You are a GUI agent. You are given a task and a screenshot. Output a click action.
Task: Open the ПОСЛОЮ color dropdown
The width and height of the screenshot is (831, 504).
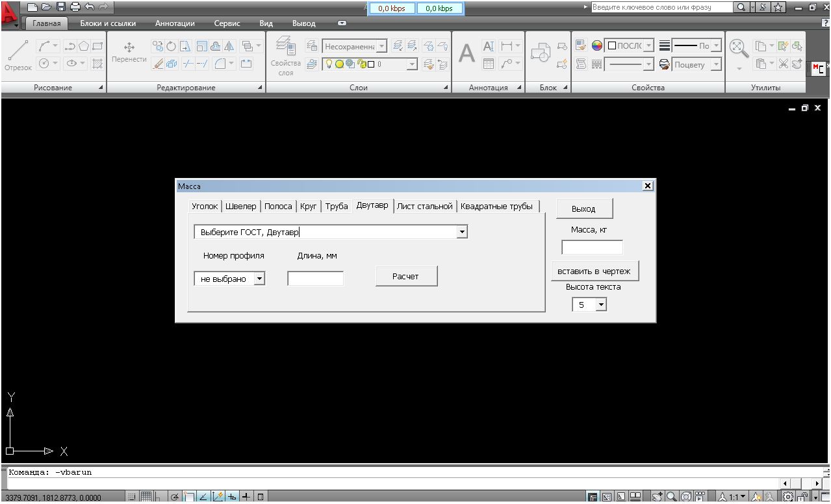tap(649, 45)
